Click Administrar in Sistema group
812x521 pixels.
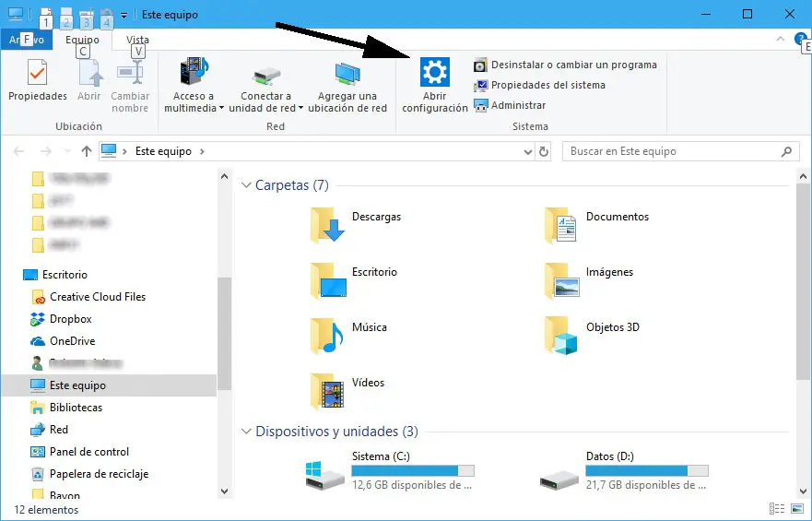510,105
